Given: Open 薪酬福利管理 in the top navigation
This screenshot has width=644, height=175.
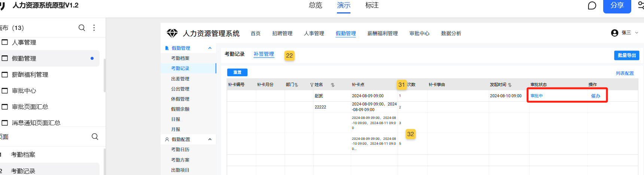Looking at the screenshot, I should tap(382, 33).
